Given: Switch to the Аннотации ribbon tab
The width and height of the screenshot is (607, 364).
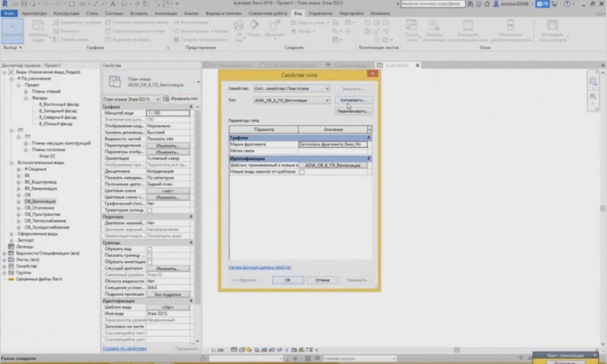Looking at the screenshot, I should pyautogui.click(x=166, y=13).
